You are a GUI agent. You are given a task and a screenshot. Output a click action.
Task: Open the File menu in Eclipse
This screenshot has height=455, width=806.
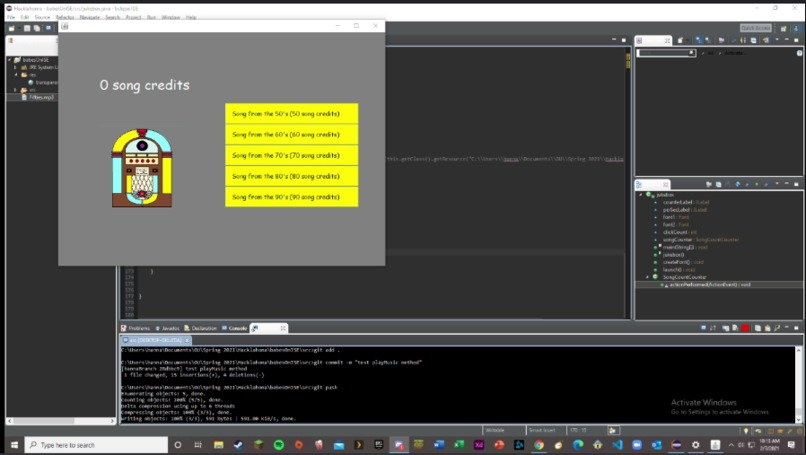tap(11, 17)
